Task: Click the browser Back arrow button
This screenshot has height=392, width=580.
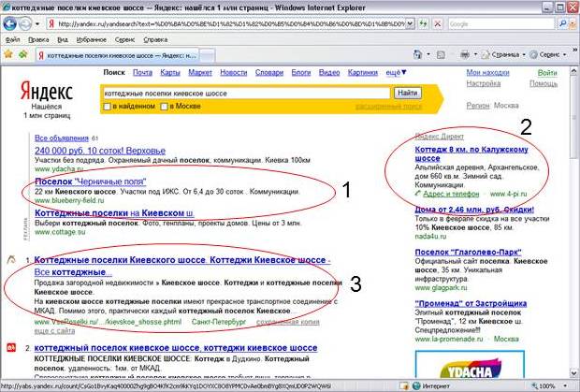Action: pyautogui.click(x=9, y=24)
